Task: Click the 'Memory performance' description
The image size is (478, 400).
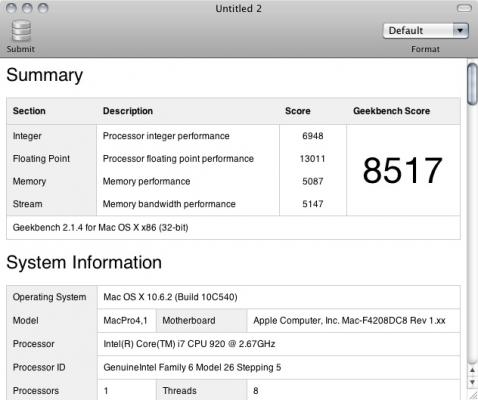Action: tap(146, 181)
